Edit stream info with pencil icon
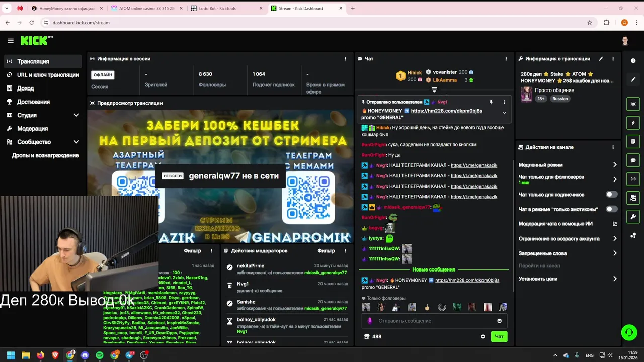644x362 pixels. (x=601, y=59)
